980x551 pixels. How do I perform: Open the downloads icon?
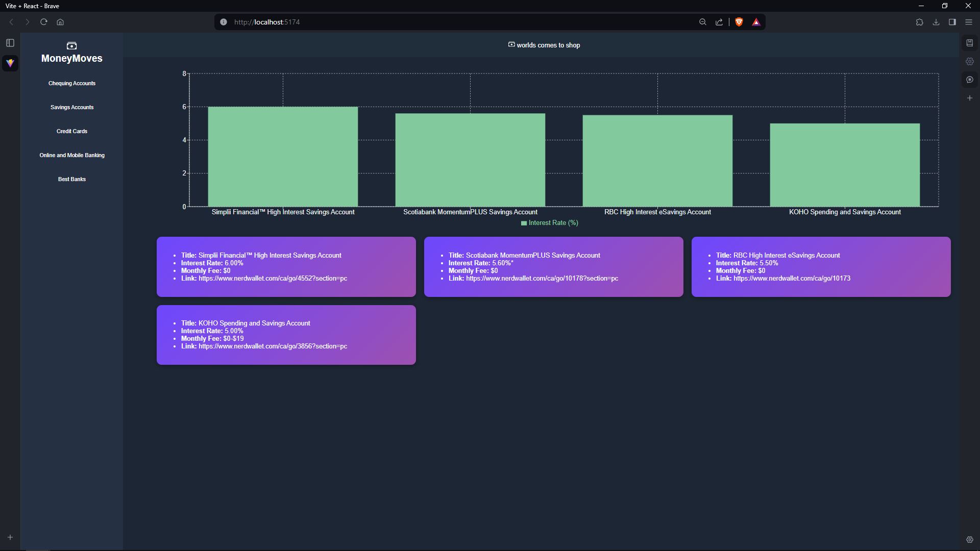pos(936,22)
